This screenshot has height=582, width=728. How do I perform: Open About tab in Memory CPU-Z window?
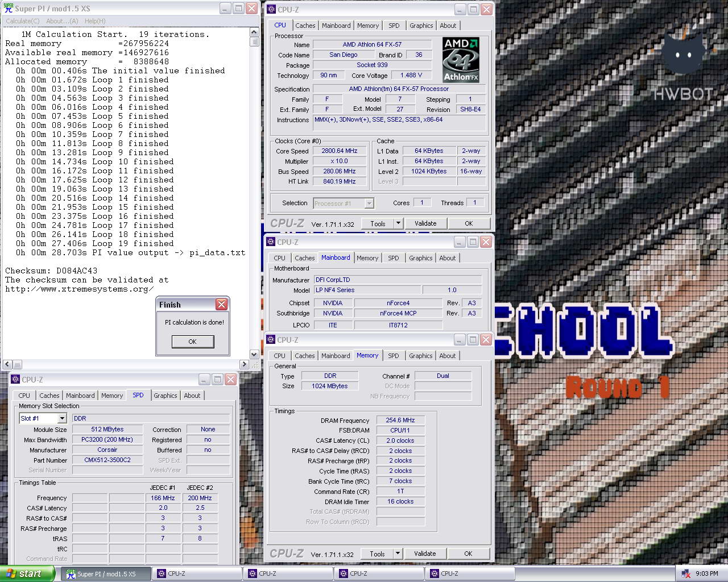[448, 356]
